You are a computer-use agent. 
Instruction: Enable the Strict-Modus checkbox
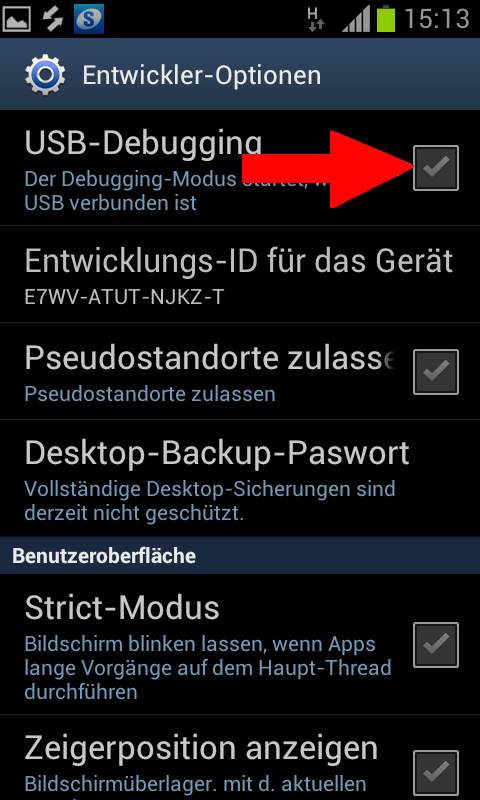[436, 645]
